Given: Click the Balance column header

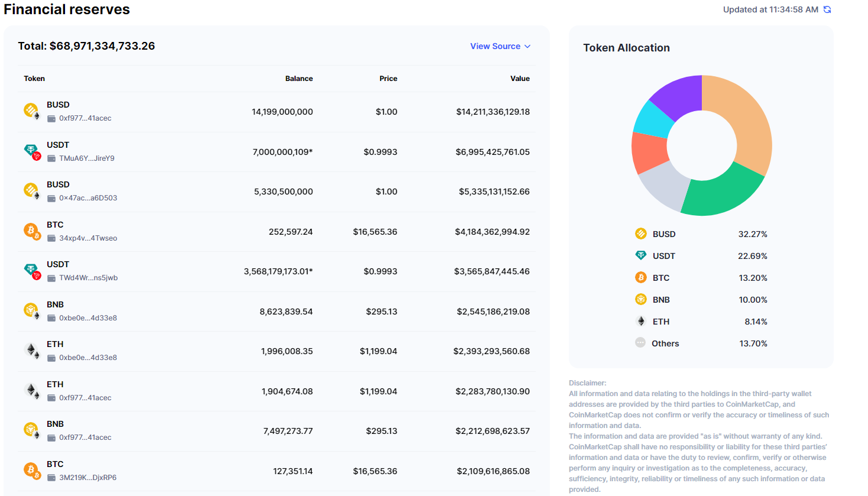Looking at the screenshot, I should pos(299,79).
